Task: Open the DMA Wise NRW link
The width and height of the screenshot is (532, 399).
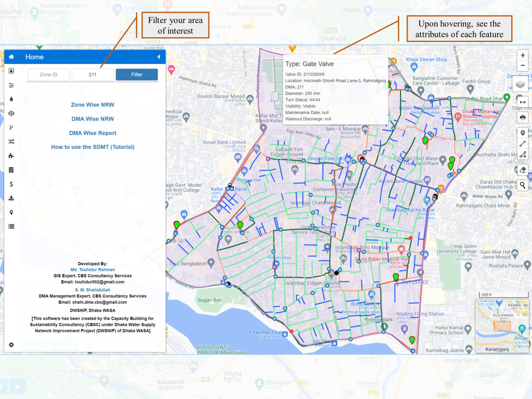Action: pyautogui.click(x=93, y=119)
